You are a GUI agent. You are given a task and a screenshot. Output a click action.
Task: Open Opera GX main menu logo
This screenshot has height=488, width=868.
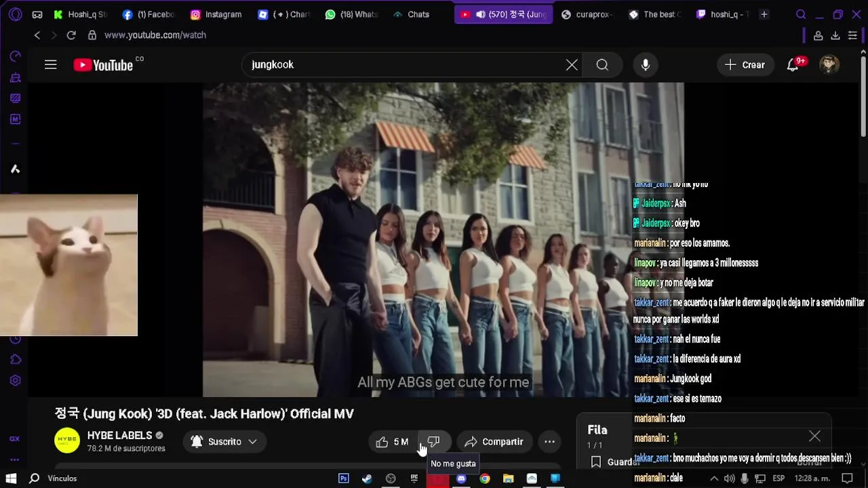pos(15,14)
